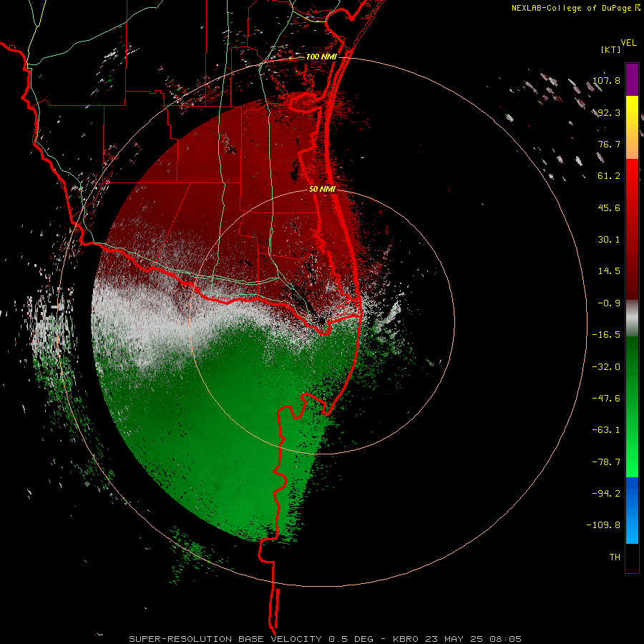
Task: Click the 100 NMI range ring label
Action: pos(321,57)
